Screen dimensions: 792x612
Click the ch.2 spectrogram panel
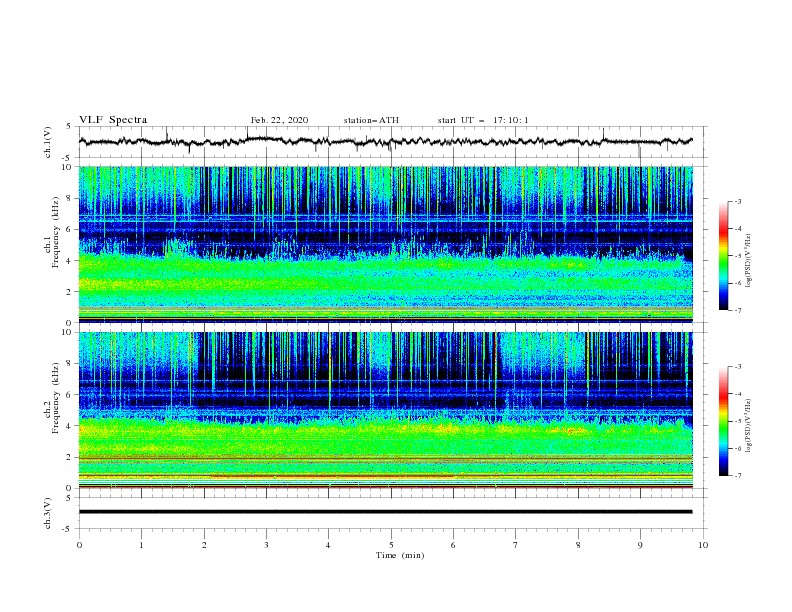click(x=385, y=410)
